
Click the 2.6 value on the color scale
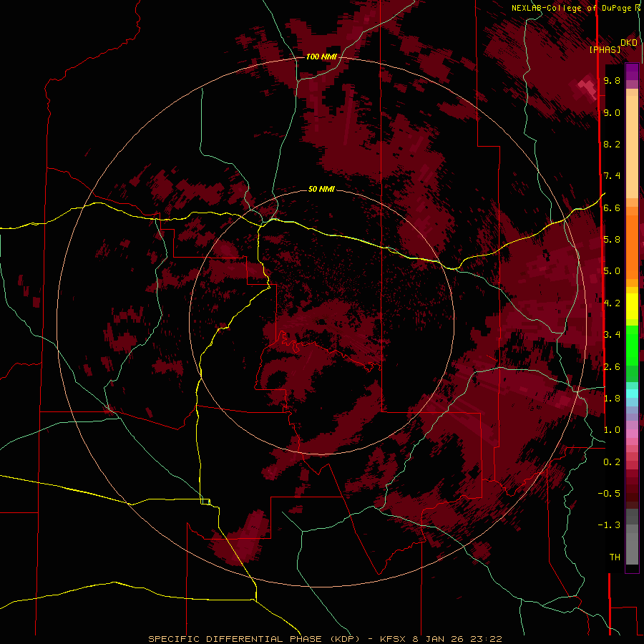coord(612,367)
